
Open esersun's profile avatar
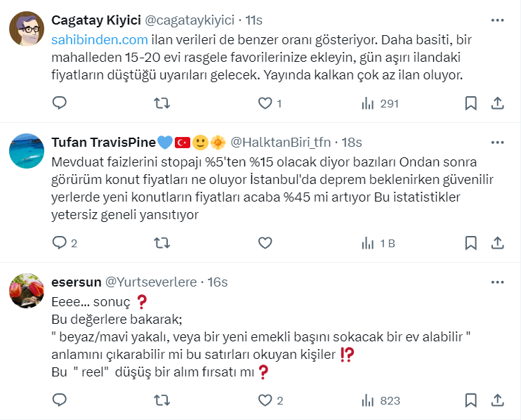pos(27,291)
